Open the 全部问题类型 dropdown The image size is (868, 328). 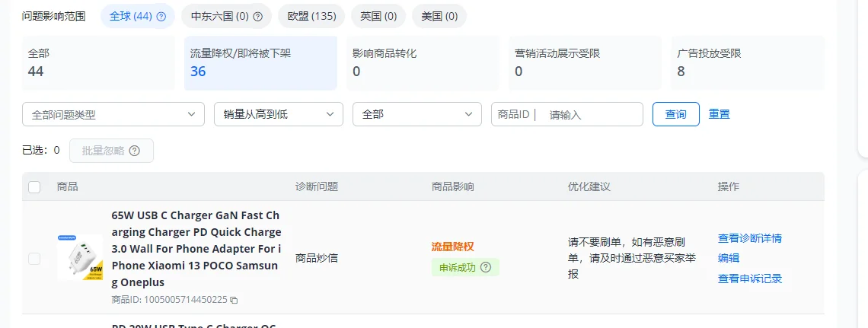tap(113, 114)
